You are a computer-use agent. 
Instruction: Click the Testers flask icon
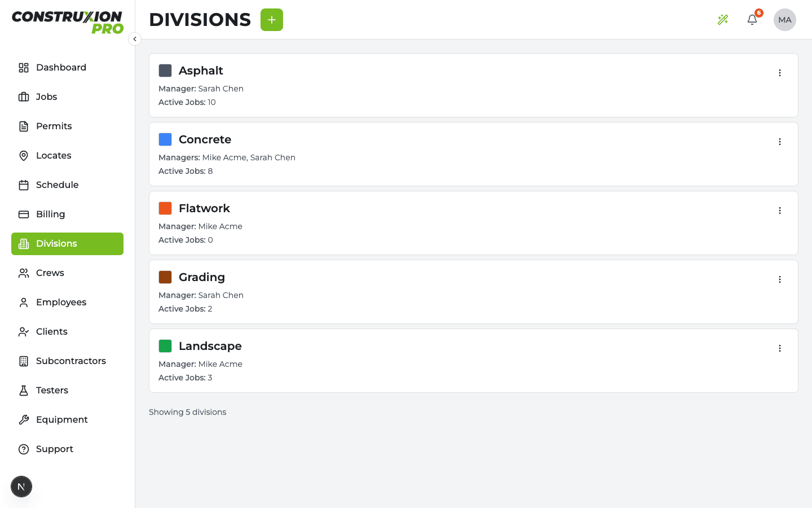point(24,391)
